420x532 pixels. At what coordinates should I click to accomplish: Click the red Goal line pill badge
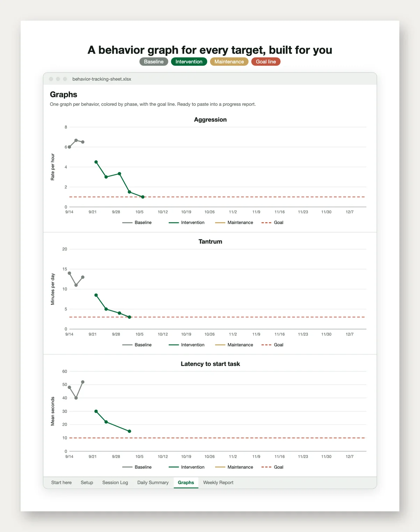(x=266, y=62)
